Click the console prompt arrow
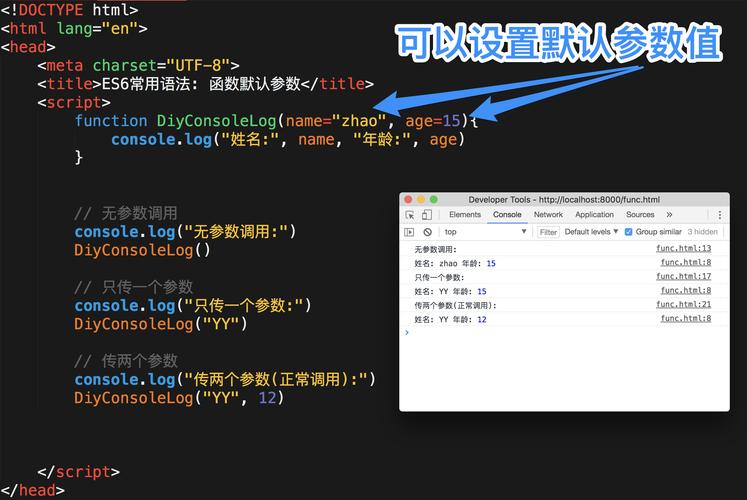The image size is (747, 500). pos(407,332)
